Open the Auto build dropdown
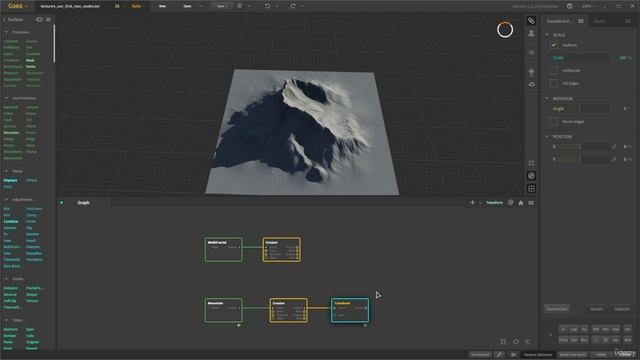This screenshot has height=360, width=640. coord(138,6)
